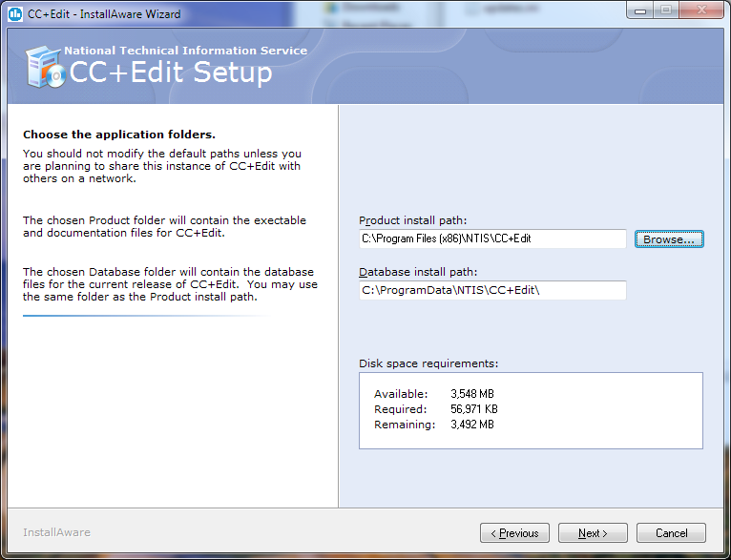731x560 pixels.
Task: Close the InstallAware Wizard window
Action: click(701, 10)
